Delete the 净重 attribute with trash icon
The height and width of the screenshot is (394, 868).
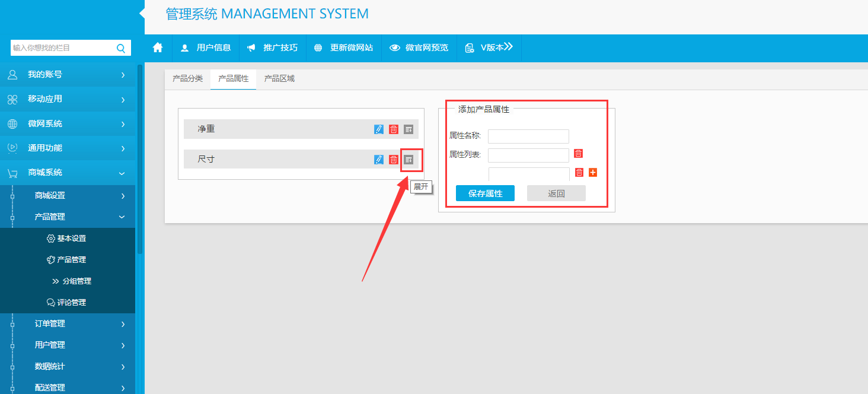tap(394, 129)
